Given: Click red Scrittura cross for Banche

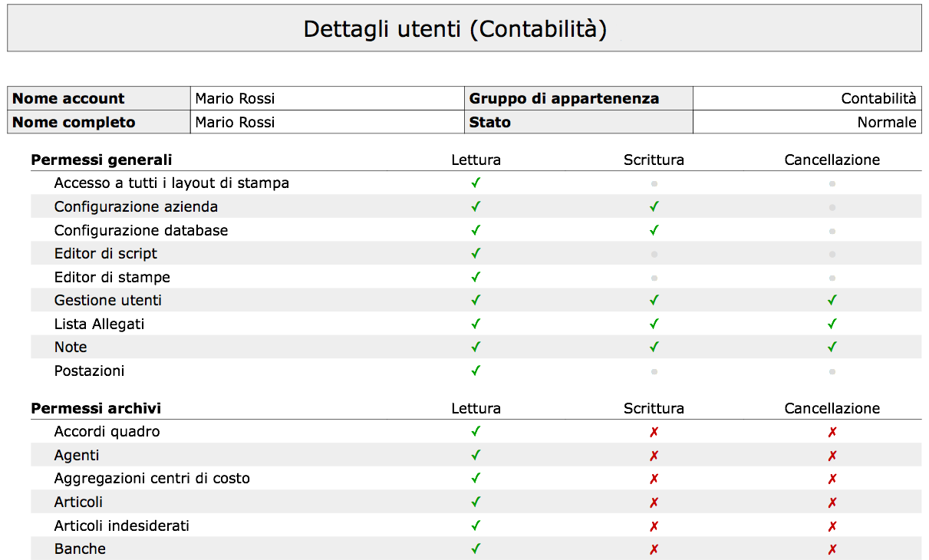Looking at the screenshot, I should click(654, 549).
